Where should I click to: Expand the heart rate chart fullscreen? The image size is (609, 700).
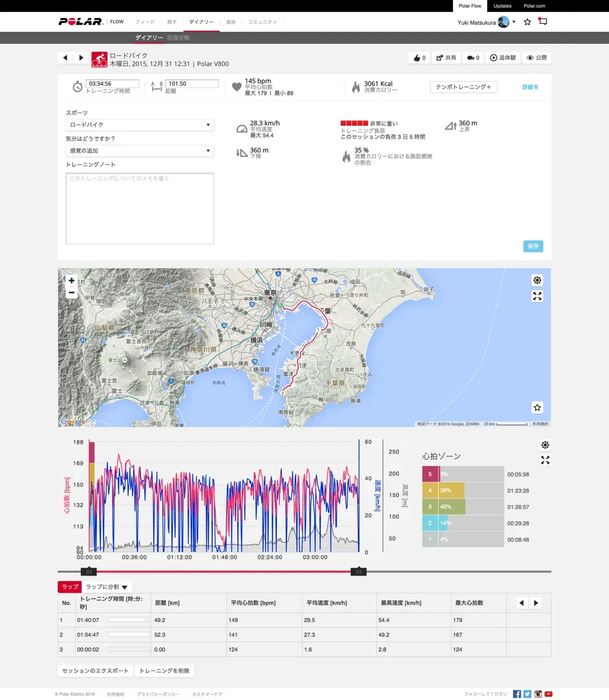[x=545, y=460]
